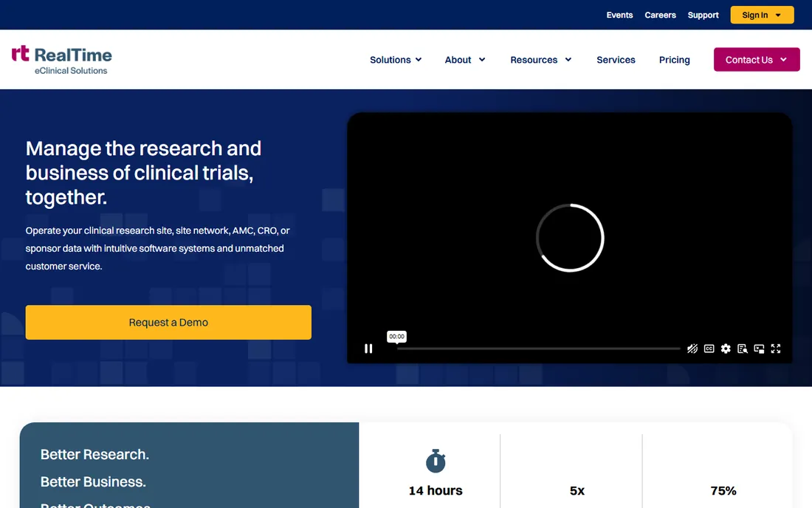Enter fullscreen video mode
The image size is (812, 508).
776,349
